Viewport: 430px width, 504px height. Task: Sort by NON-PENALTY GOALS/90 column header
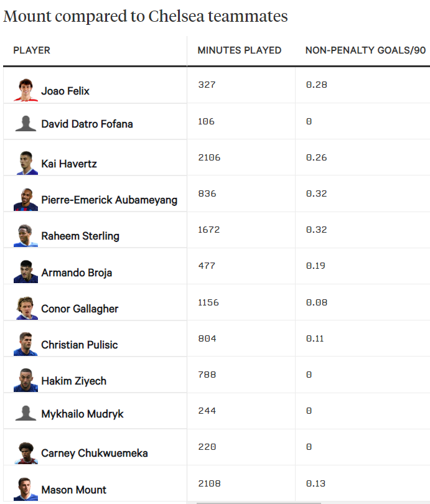365,50
